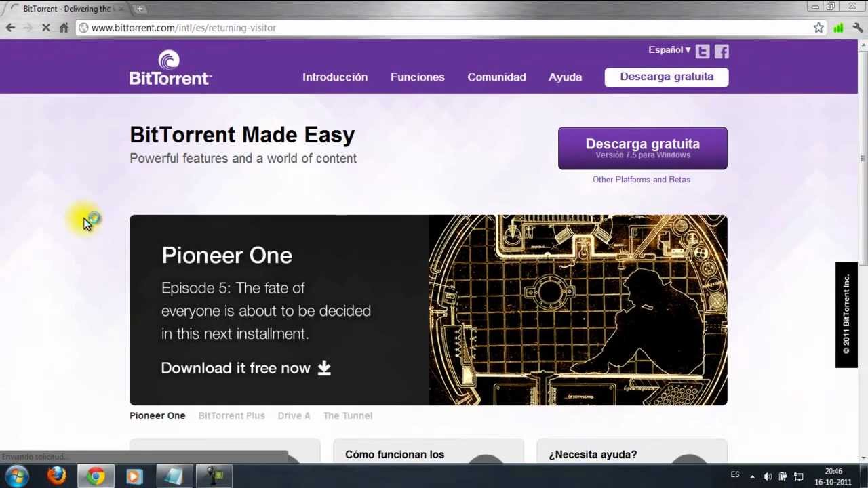The height and width of the screenshot is (488, 868).
Task: Open the Ayuda menu
Action: click(565, 77)
